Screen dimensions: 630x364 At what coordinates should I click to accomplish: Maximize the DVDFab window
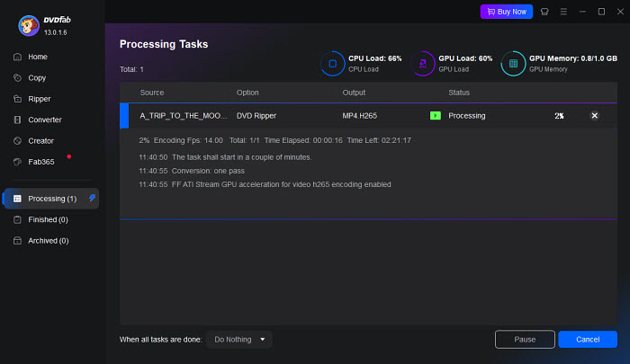click(601, 12)
